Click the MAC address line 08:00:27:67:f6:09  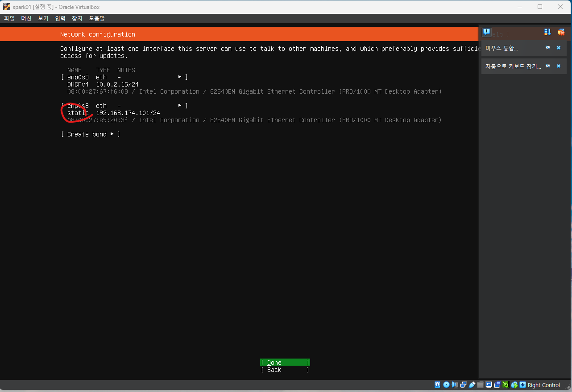coord(254,91)
